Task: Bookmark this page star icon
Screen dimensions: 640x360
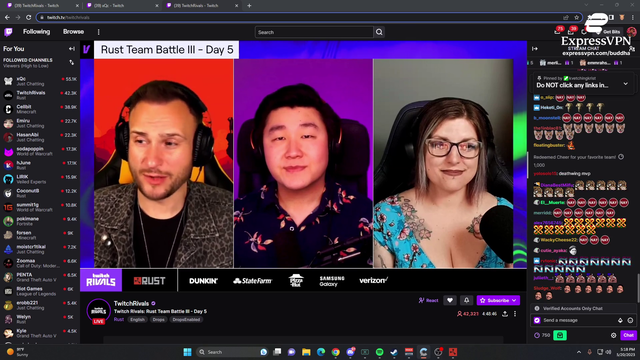Action: pos(576,18)
